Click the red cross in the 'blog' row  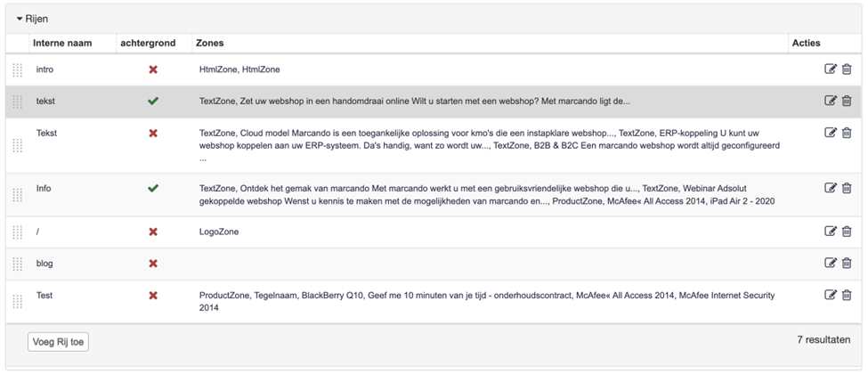coord(153,264)
